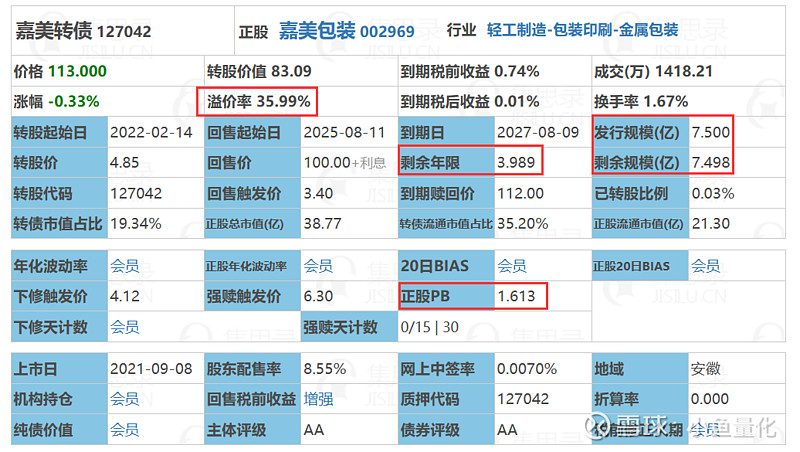Select the 地域 value 安徽
Screen dimensions: 800x452
pyautogui.click(x=706, y=369)
